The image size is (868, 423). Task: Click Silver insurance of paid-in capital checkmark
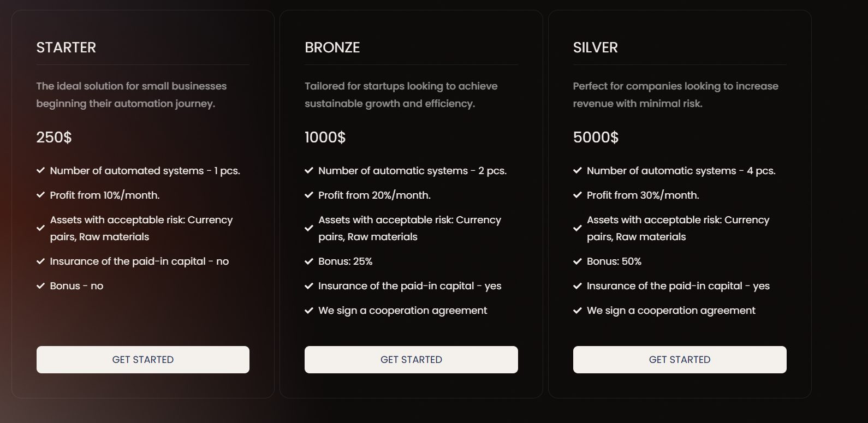pyautogui.click(x=578, y=285)
